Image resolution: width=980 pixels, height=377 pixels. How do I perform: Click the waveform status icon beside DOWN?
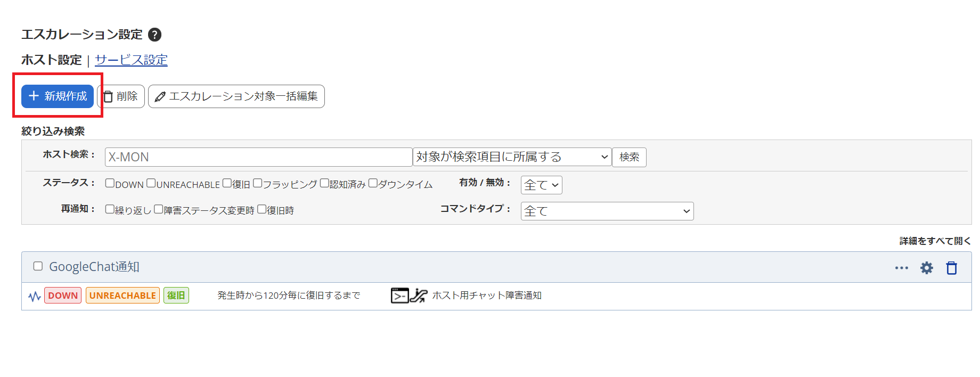[x=35, y=296]
